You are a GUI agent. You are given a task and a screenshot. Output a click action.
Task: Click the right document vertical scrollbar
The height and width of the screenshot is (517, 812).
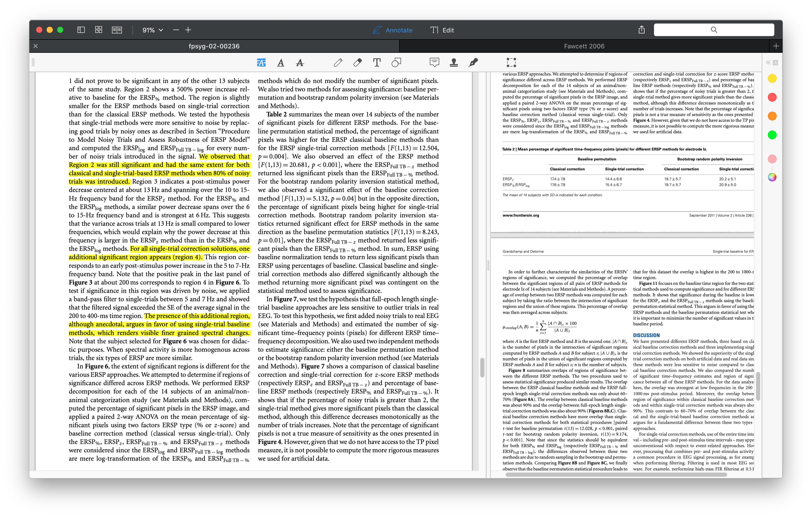(x=758, y=386)
